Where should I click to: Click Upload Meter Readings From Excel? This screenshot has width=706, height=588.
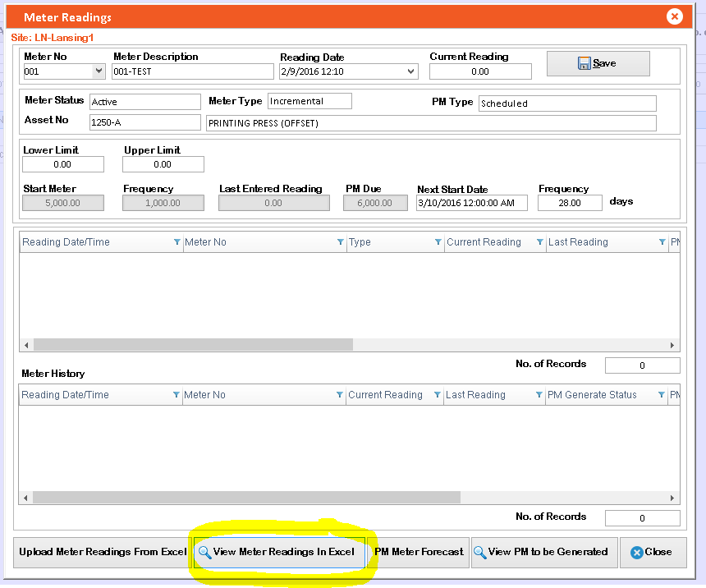(103, 552)
